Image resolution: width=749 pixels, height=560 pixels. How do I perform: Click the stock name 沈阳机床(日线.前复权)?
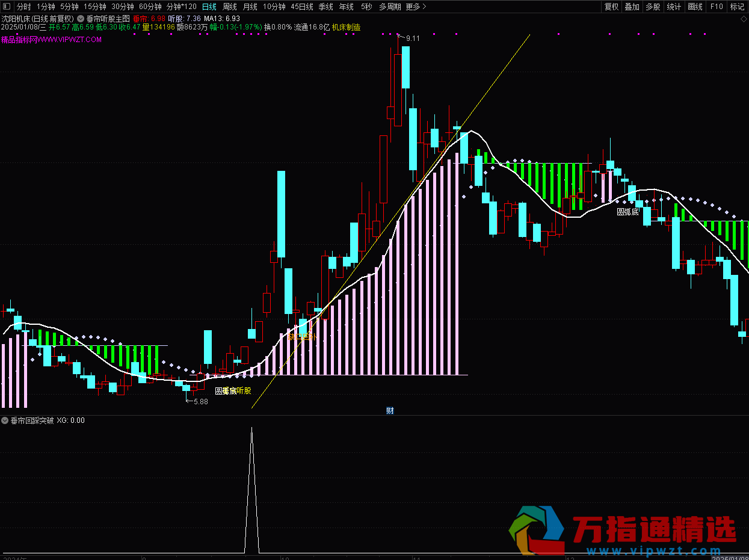(x=38, y=19)
